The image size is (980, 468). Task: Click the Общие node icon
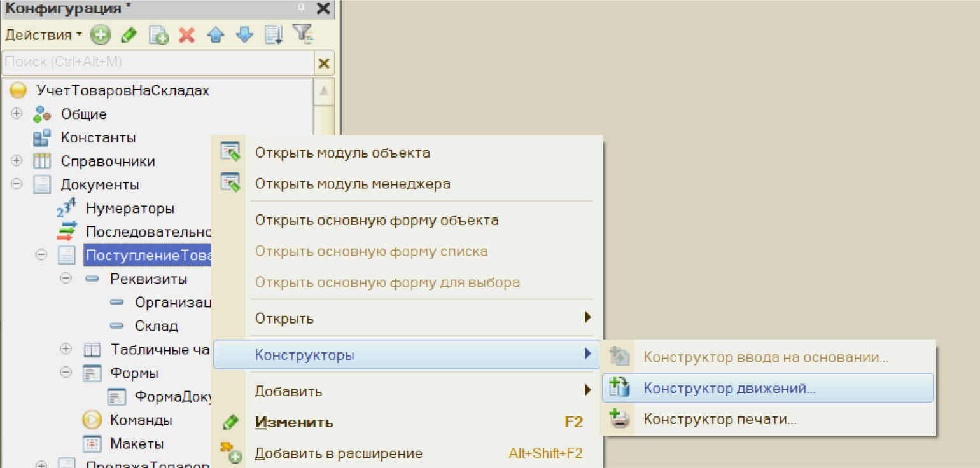click(42, 114)
